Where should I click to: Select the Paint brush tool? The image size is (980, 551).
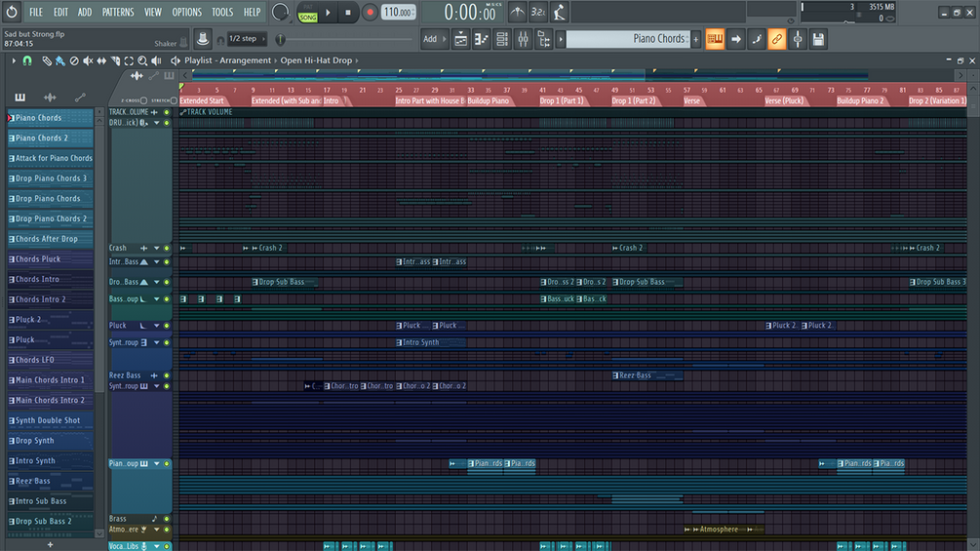coord(60,60)
